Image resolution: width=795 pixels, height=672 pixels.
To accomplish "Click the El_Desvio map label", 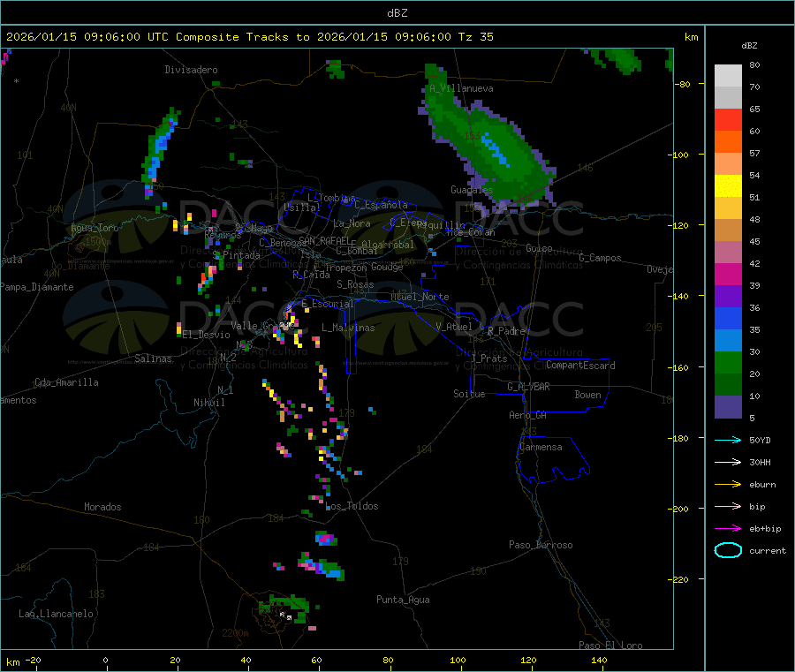I will click(x=207, y=335).
